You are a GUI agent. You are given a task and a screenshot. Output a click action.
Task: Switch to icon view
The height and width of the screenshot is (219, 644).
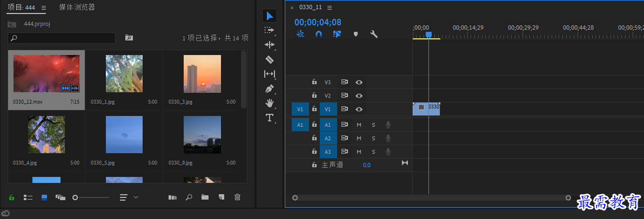[44, 197]
